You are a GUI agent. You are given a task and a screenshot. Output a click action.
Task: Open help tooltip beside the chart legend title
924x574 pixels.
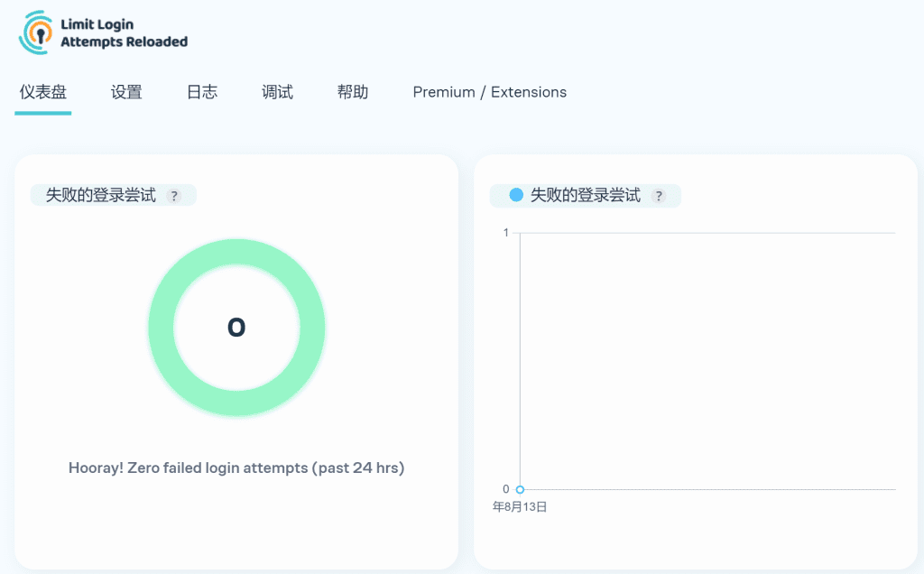[659, 196]
